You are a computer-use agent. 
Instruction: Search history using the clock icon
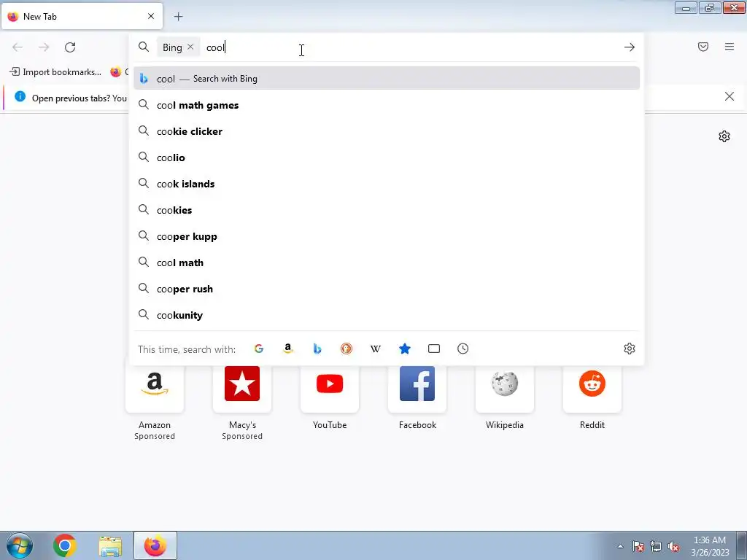(x=462, y=349)
